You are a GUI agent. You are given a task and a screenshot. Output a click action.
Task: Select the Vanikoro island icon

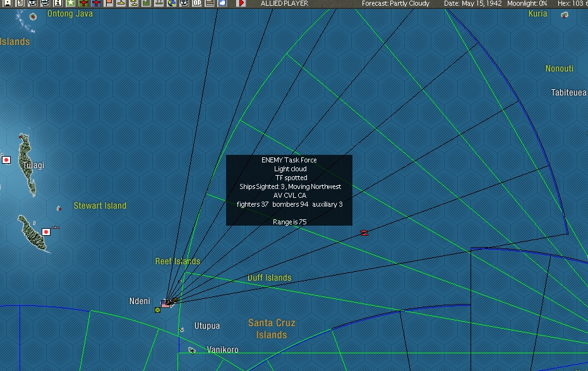tap(191, 350)
